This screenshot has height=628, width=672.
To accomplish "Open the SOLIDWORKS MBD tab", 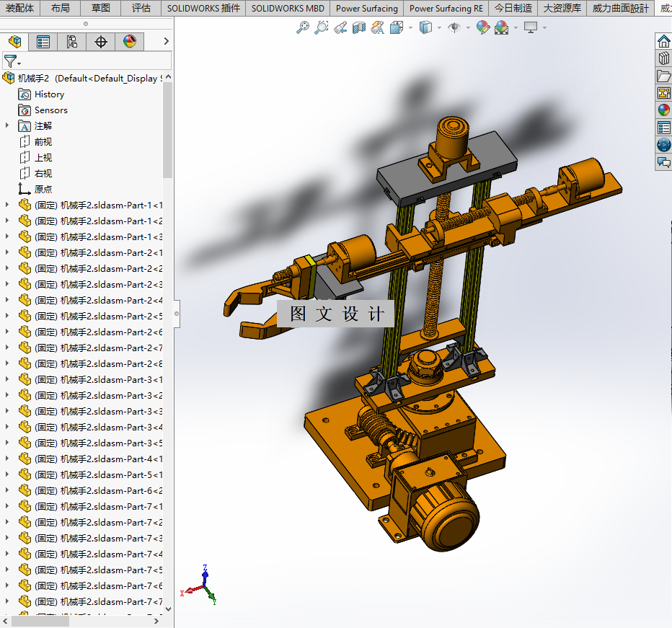I will click(x=288, y=8).
